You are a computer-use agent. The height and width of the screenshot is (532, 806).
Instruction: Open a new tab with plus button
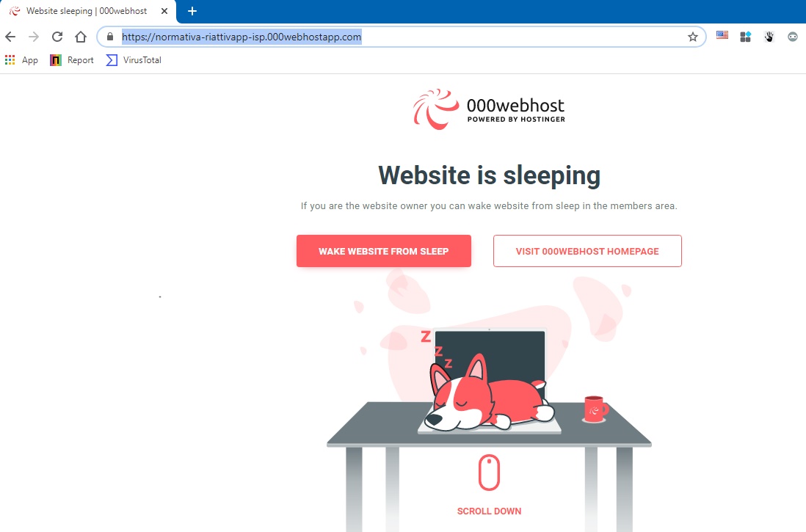click(192, 11)
